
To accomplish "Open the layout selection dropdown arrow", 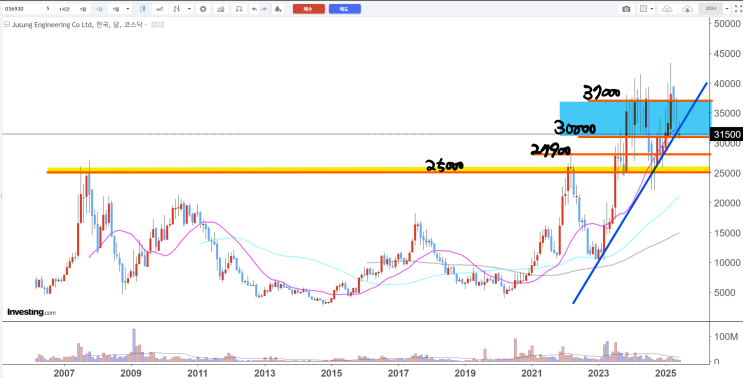I will click(652, 9).
